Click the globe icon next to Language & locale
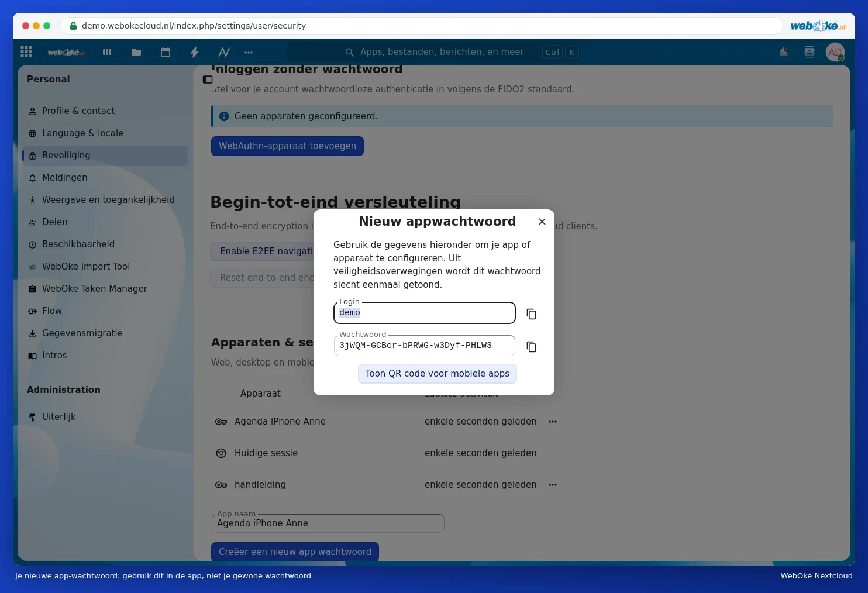 32,133
